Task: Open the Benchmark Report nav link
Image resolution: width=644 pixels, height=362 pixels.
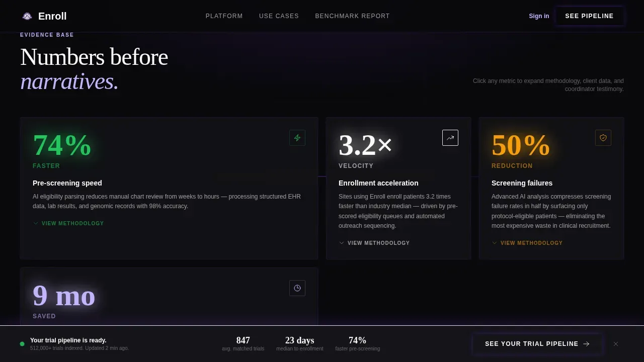Action: (x=352, y=16)
